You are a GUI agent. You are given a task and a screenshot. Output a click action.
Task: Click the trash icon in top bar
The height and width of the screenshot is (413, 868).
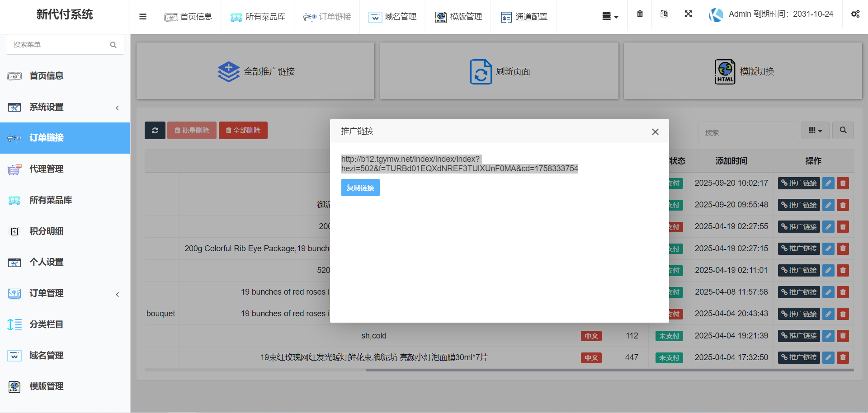[640, 14]
